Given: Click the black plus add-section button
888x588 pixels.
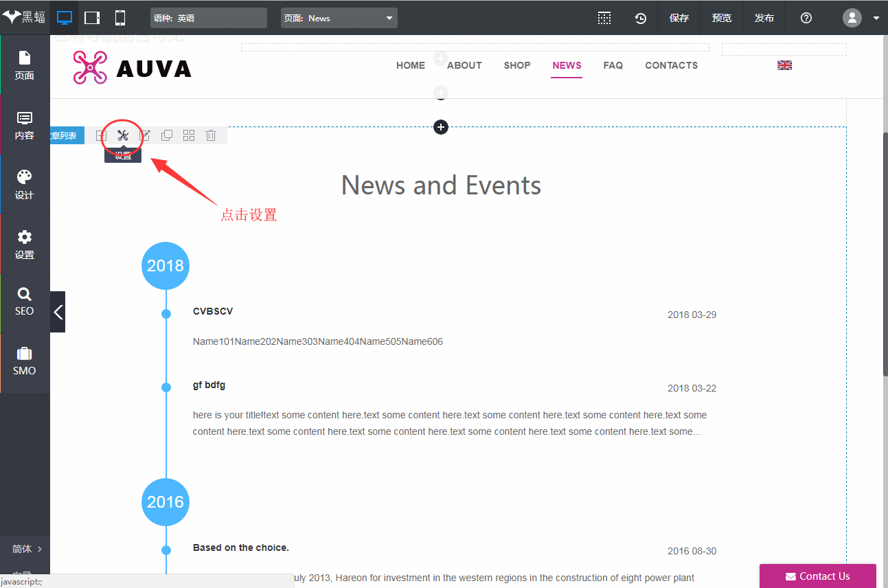Looking at the screenshot, I should coord(441,127).
